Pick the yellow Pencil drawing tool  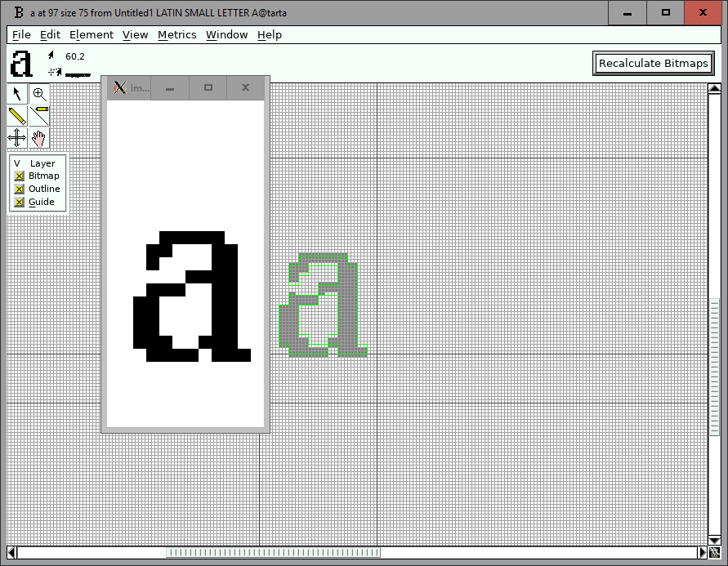click(17, 116)
